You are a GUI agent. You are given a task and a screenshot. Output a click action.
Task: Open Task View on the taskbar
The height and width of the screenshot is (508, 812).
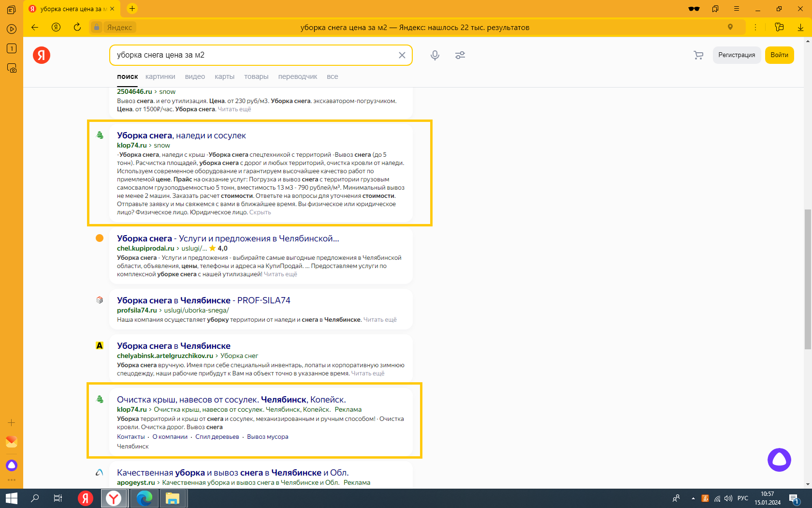58,498
